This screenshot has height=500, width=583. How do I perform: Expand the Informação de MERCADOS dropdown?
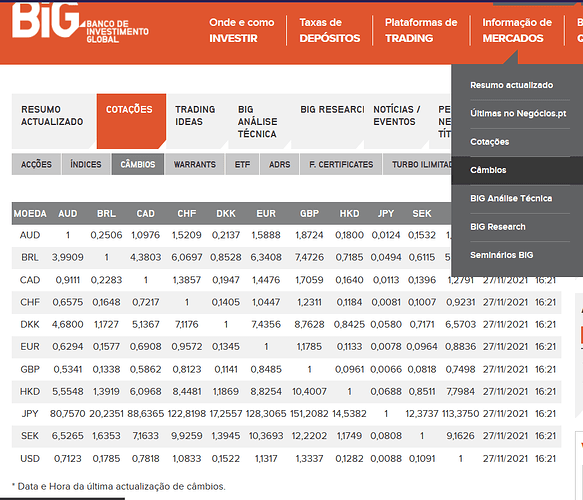[x=517, y=30]
